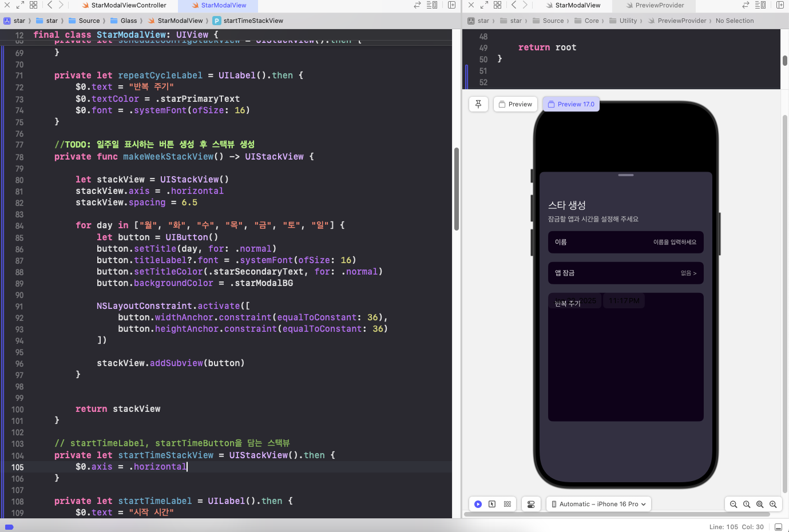Tap the 앱 잠금 row in preview
789x532 pixels.
pyautogui.click(x=625, y=273)
